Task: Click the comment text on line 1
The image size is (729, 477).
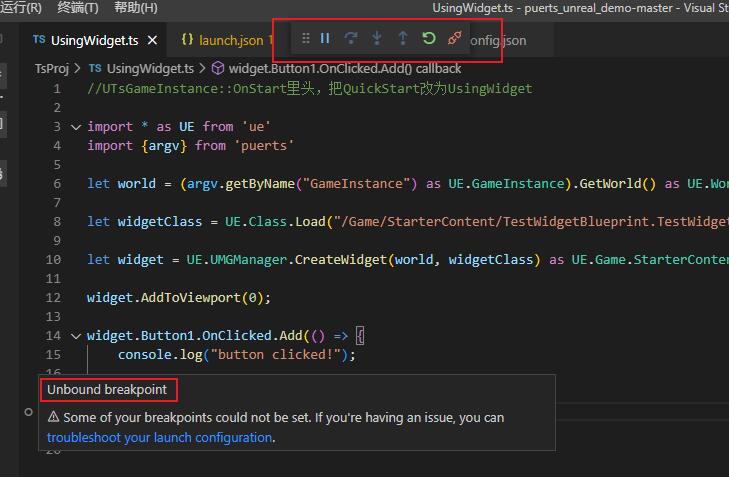Action: 310,89
